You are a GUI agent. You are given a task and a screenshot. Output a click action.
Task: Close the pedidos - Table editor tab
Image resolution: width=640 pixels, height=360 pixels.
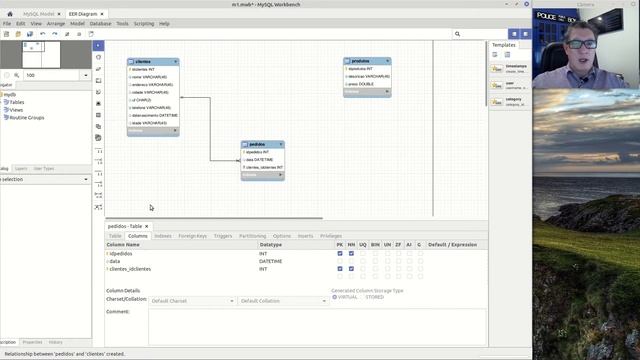tap(147, 226)
